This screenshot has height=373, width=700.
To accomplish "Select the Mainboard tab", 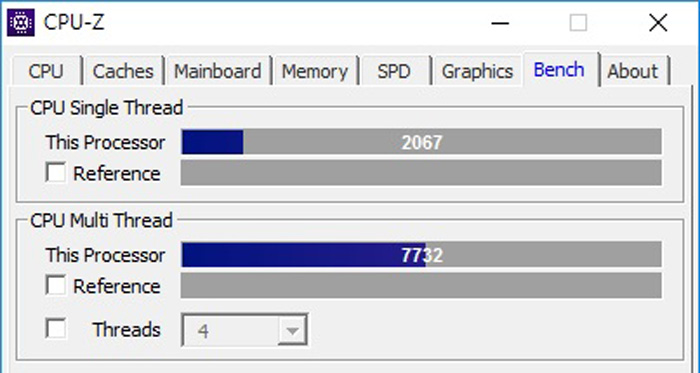I will click(x=218, y=71).
